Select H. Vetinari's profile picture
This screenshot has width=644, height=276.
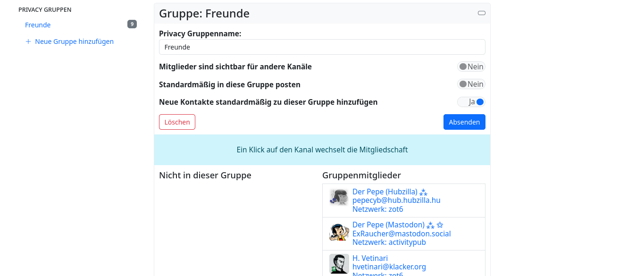coord(339,263)
